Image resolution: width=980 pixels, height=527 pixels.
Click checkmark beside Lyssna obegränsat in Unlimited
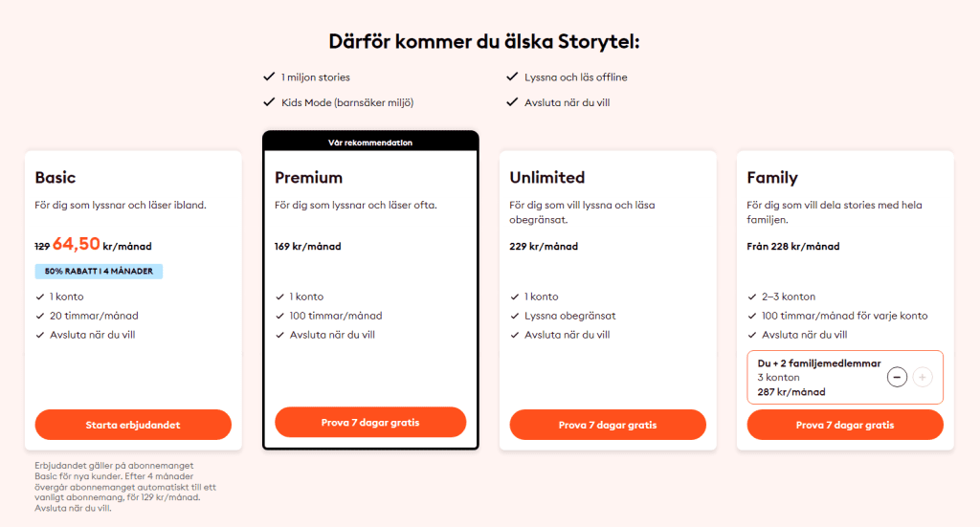515,316
